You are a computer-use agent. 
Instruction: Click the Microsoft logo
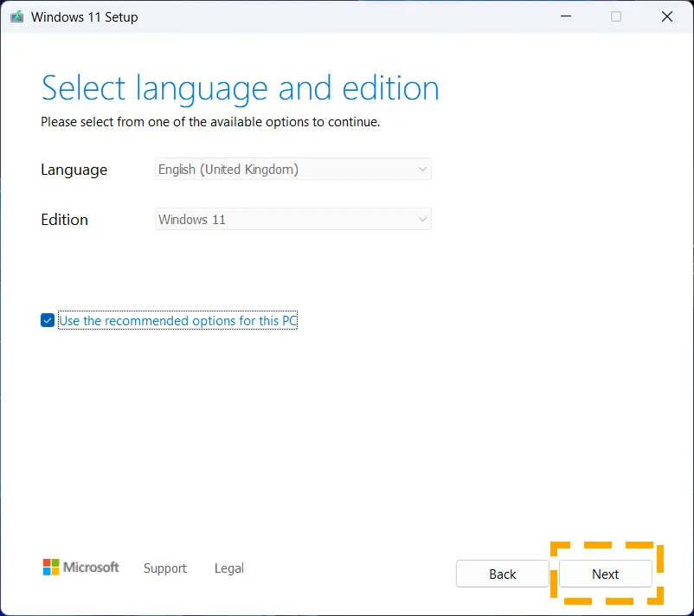pos(80,567)
